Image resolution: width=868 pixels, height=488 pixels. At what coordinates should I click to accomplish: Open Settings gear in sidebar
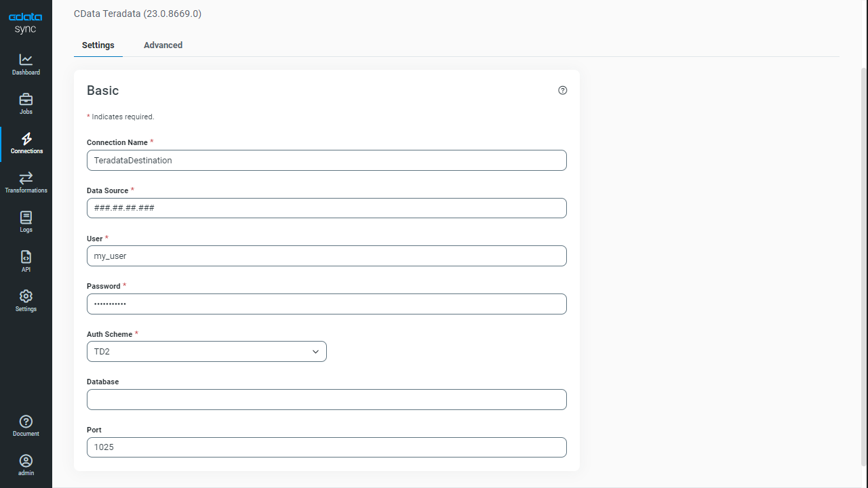pyautogui.click(x=26, y=296)
